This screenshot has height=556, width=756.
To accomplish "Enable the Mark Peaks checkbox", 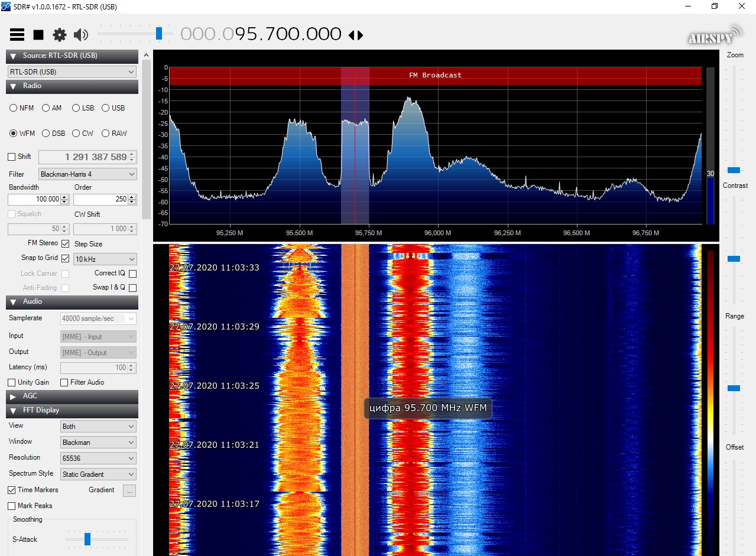I will (12, 506).
